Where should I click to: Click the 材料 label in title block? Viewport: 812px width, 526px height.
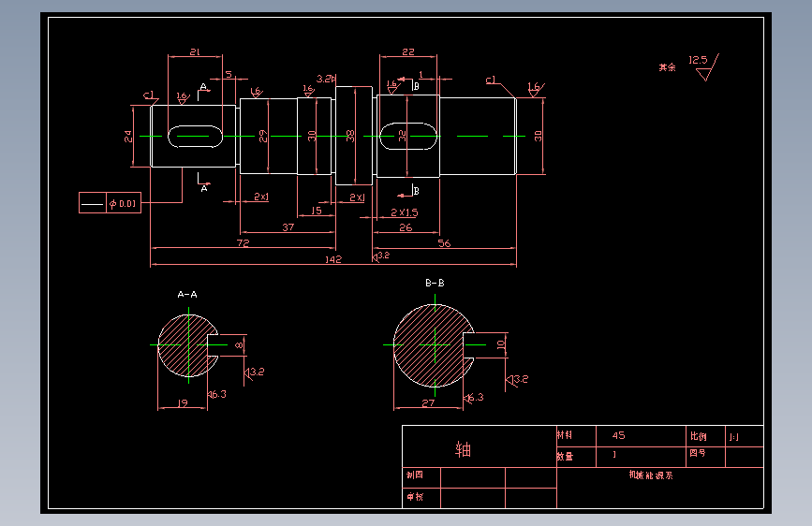point(565,435)
